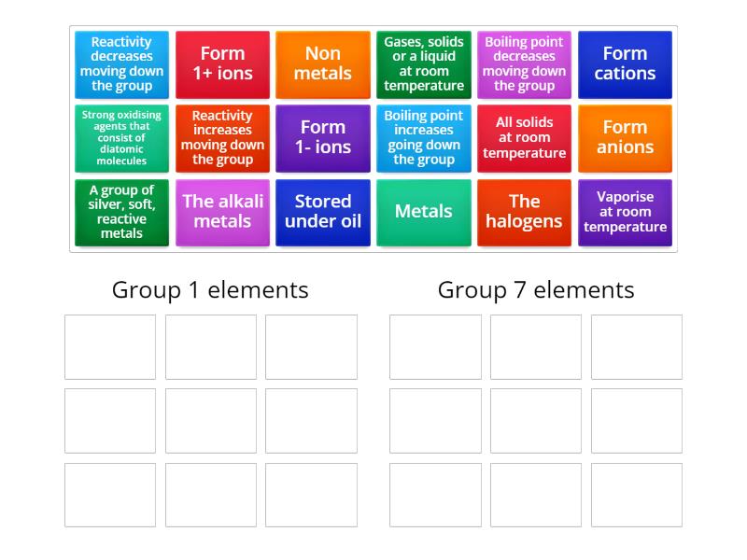Select the 'Form cations' card
The width and height of the screenshot is (747, 560).
pos(625,63)
